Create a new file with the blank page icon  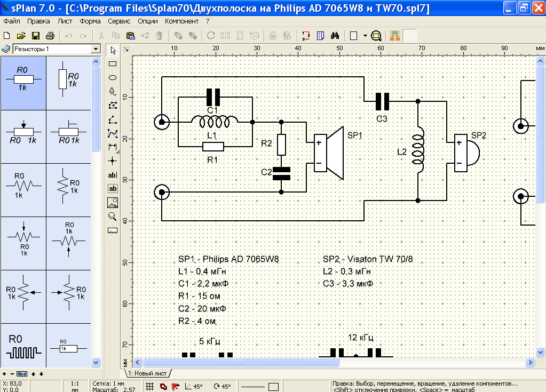click(x=6, y=36)
